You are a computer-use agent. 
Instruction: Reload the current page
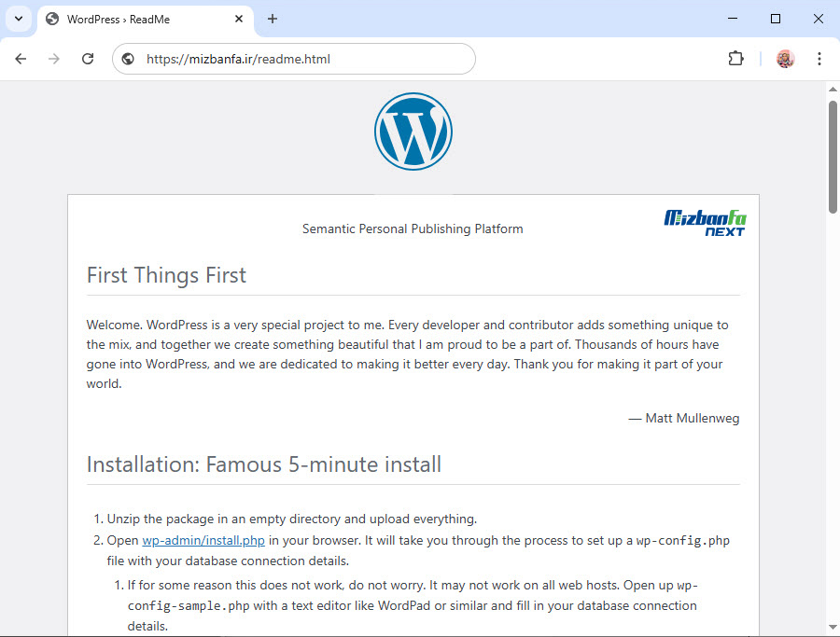point(88,59)
